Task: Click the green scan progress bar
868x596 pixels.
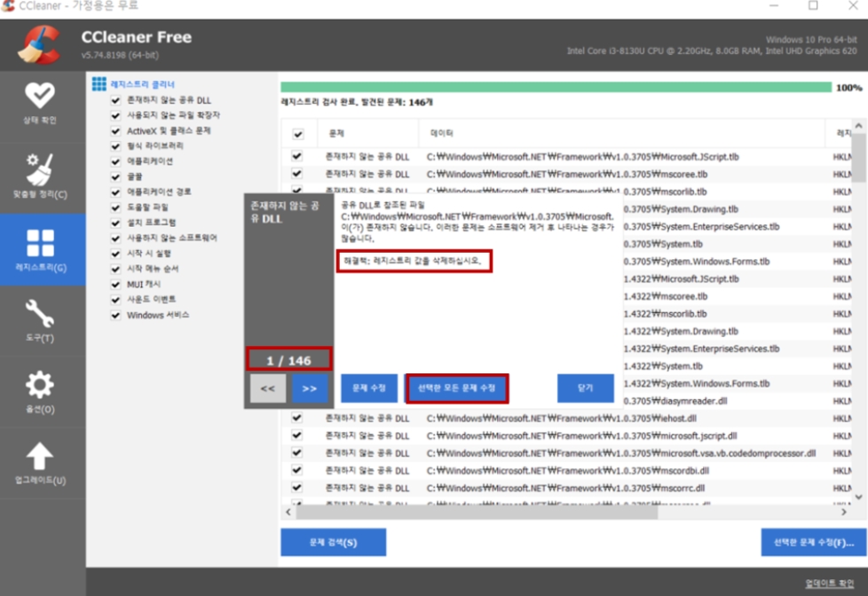Action: coord(556,88)
